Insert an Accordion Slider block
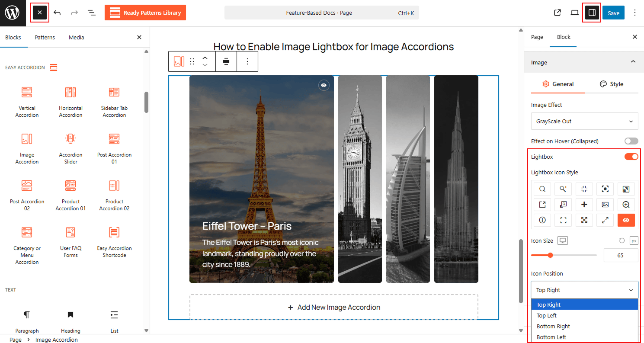 [x=70, y=147]
